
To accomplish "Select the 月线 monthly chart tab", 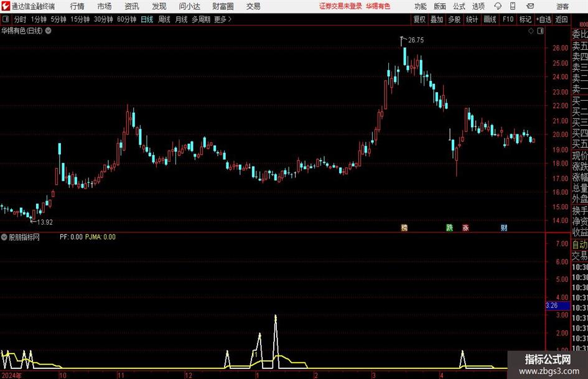I will click(x=182, y=19).
